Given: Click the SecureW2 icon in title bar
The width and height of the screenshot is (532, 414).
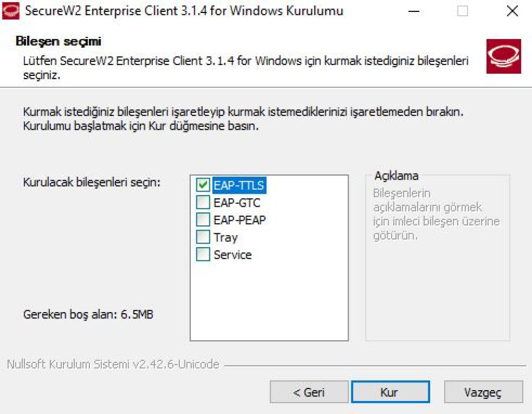Looking at the screenshot, I should pos(10,11).
